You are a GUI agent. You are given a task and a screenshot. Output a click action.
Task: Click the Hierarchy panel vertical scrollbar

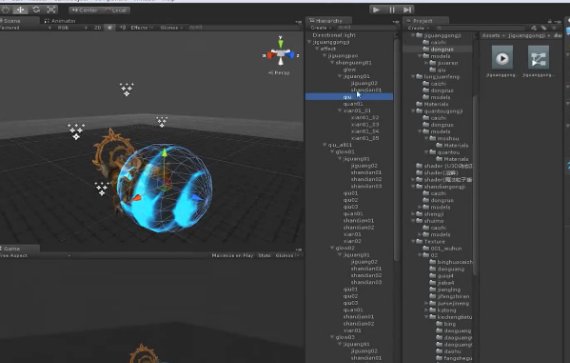coord(397,149)
